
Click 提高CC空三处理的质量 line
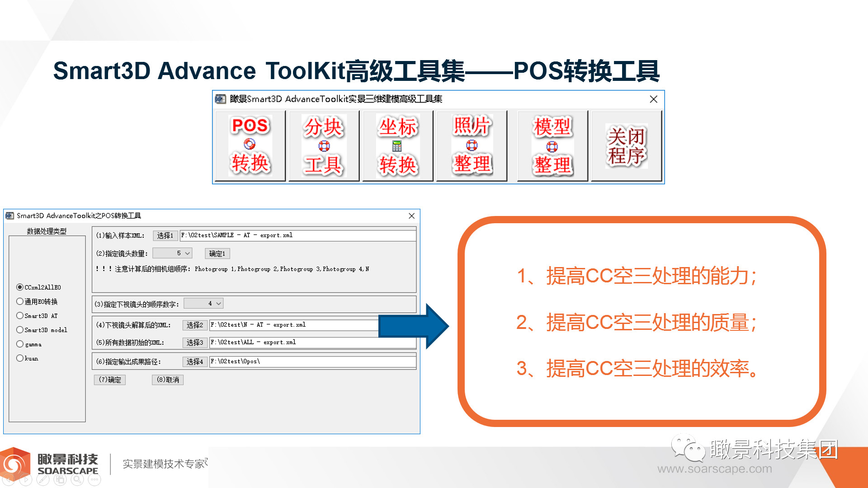tap(637, 322)
